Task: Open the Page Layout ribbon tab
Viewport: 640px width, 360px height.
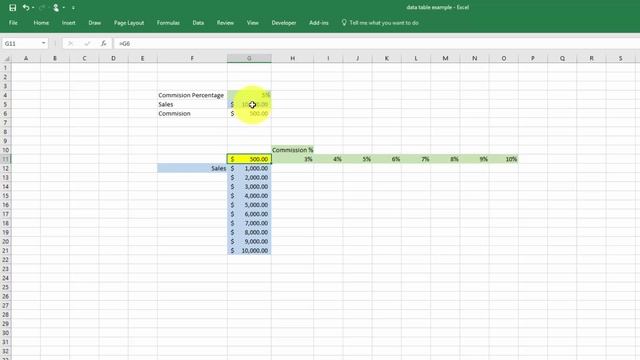Action: 129,23
